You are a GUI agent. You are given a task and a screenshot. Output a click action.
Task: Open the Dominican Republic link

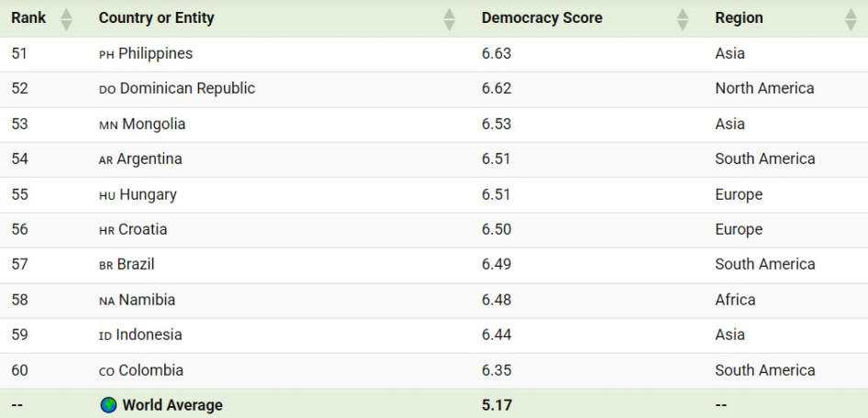pyautogui.click(x=187, y=89)
